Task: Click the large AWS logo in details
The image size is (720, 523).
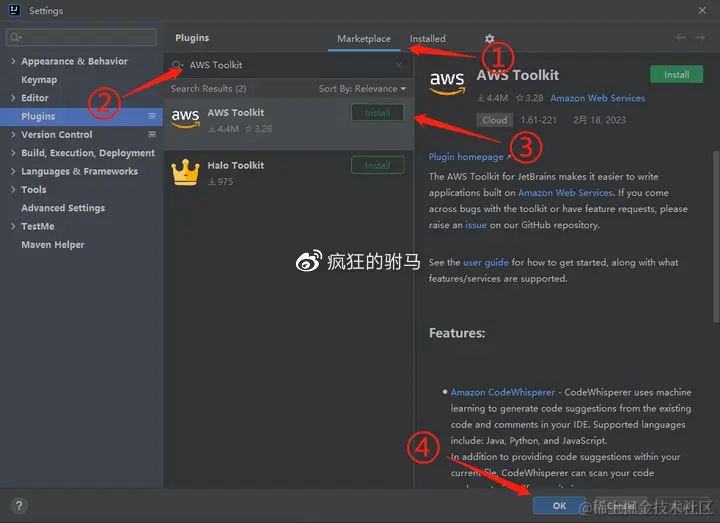Action: [x=447, y=83]
